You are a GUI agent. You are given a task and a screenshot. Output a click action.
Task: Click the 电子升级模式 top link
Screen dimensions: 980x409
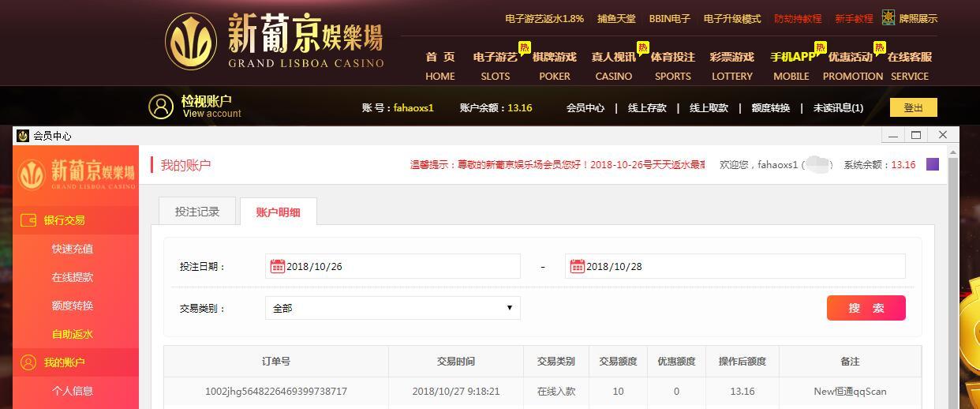coord(732,18)
